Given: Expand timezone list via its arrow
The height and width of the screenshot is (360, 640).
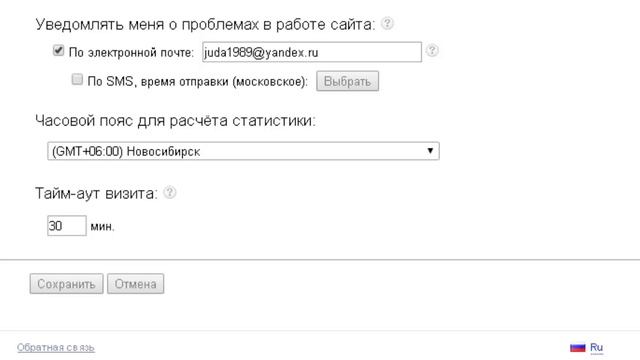Looking at the screenshot, I should (x=430, y=151).
